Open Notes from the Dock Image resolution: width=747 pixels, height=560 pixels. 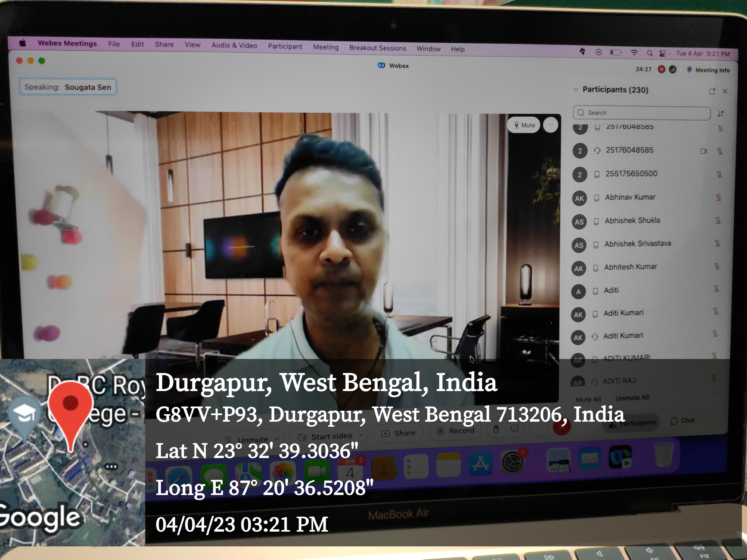click(448, 465)
